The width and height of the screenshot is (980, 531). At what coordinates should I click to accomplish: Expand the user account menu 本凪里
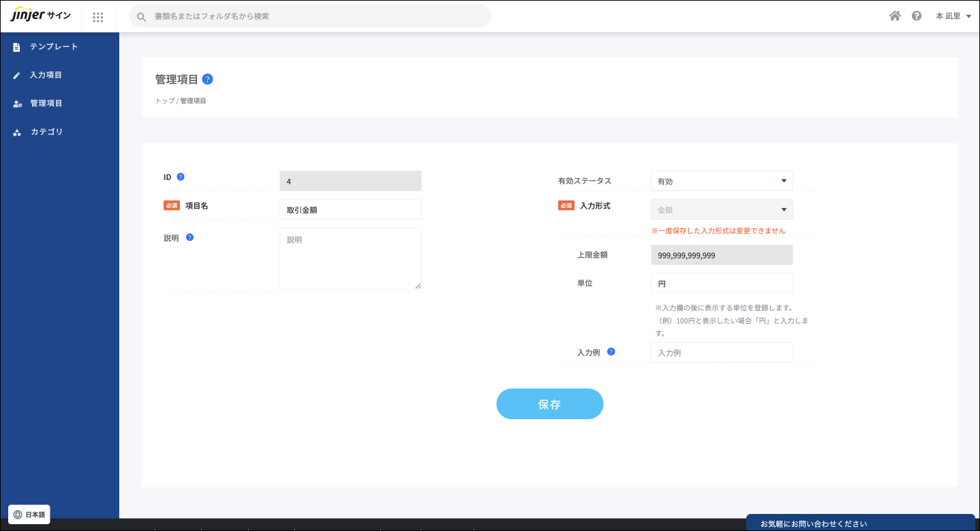[953, 16]
